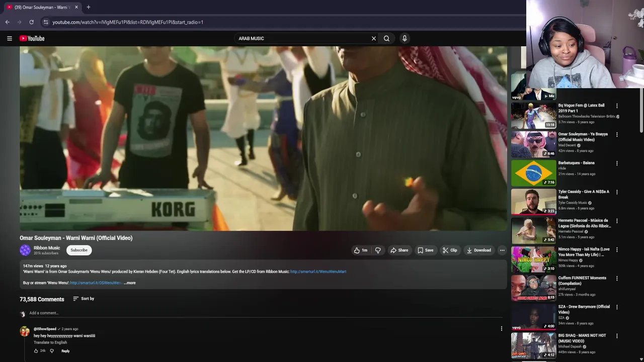Open options for Barbatuques - Baiana
This screenshot has width=644, height=362.
(617, 163)
